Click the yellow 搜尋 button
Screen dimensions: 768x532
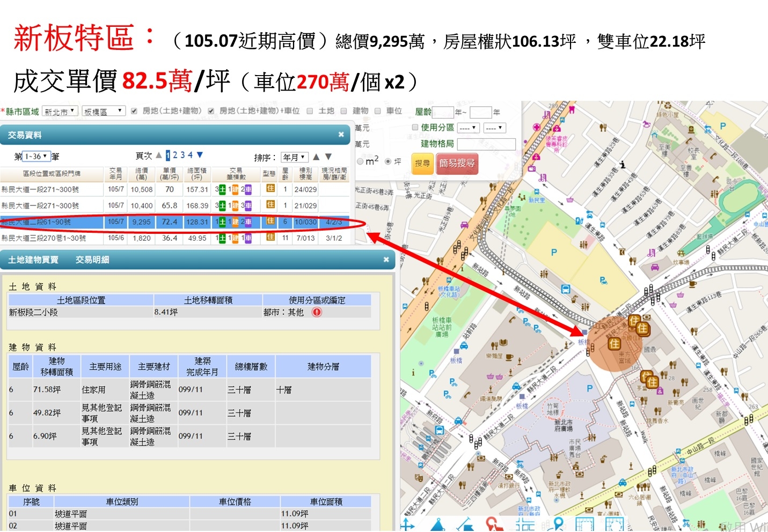tap(422, 164)
